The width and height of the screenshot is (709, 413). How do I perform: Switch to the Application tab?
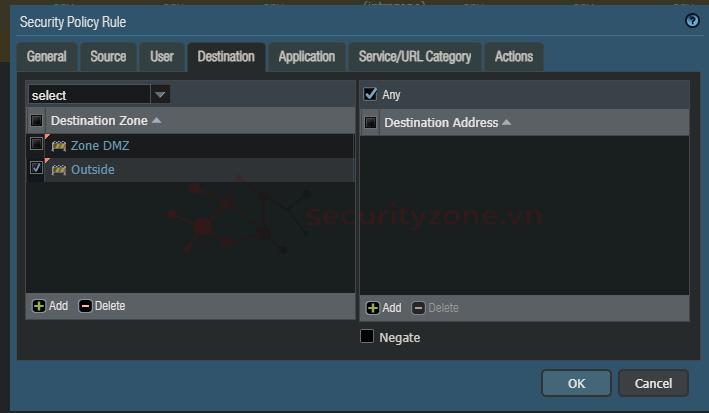click(306, 57)
